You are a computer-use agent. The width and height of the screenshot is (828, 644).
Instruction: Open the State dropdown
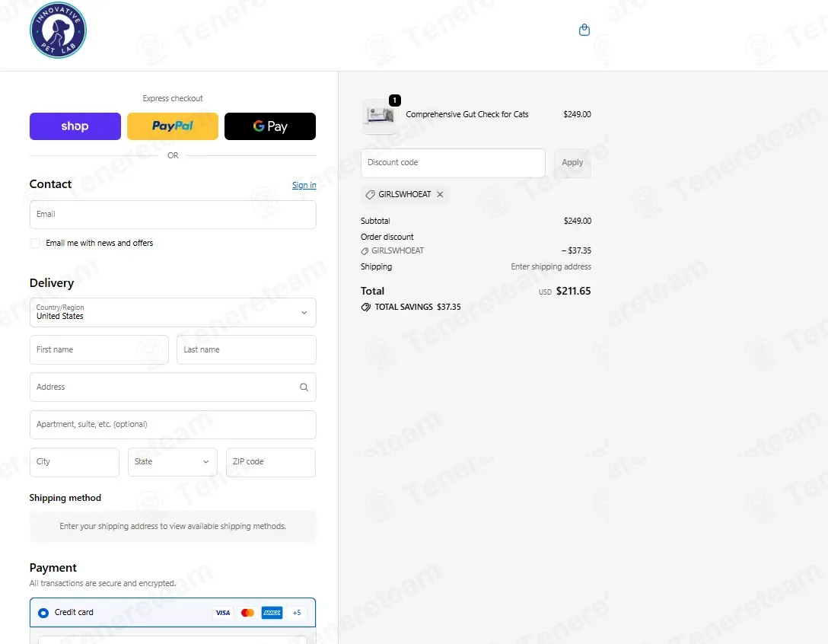coord(173,462)
